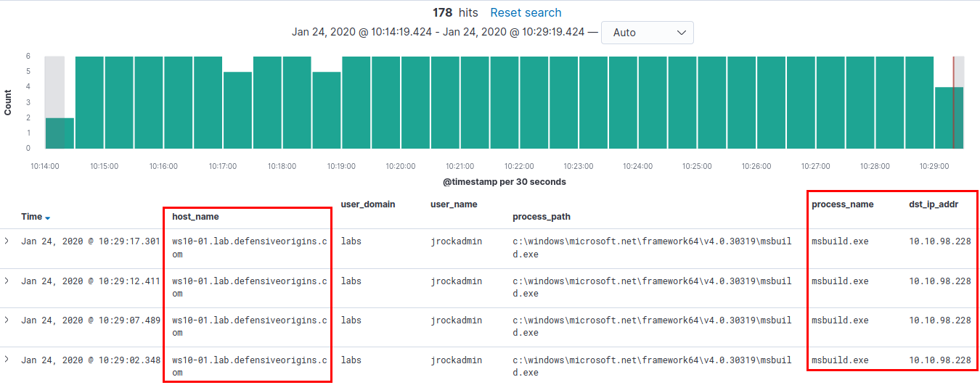Viewport: 980px width, 385px height.
Task: Click 10.10.98.228 in the 10:29:02.348 row
Action: [x=940, y=360]
